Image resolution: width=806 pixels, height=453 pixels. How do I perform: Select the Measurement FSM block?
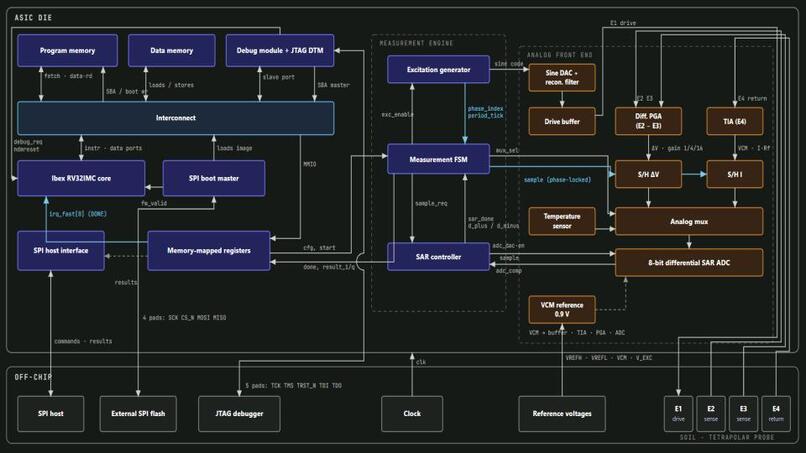click(x=438, y=159)
